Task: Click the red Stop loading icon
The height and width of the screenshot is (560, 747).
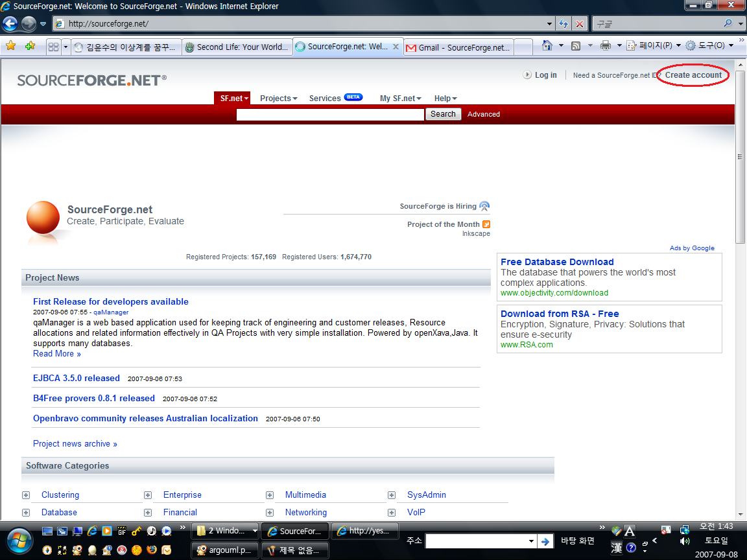Action: [579, 23]
